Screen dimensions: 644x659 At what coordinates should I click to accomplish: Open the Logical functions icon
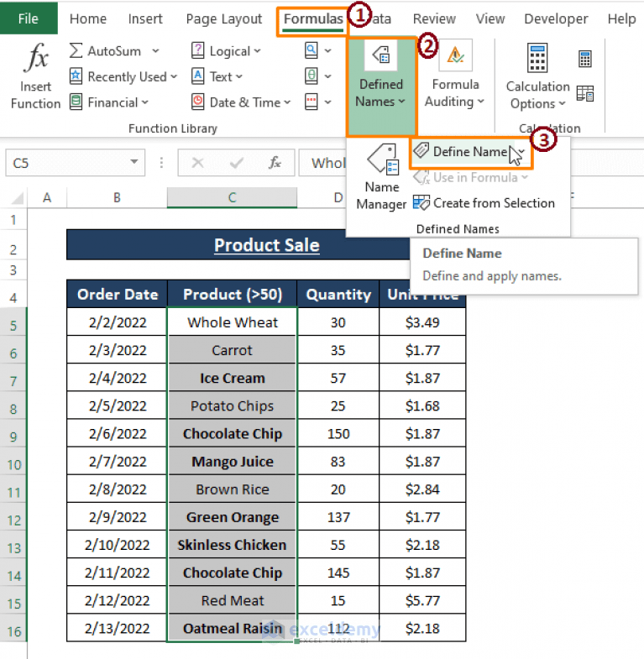click(x=197, y=51)
